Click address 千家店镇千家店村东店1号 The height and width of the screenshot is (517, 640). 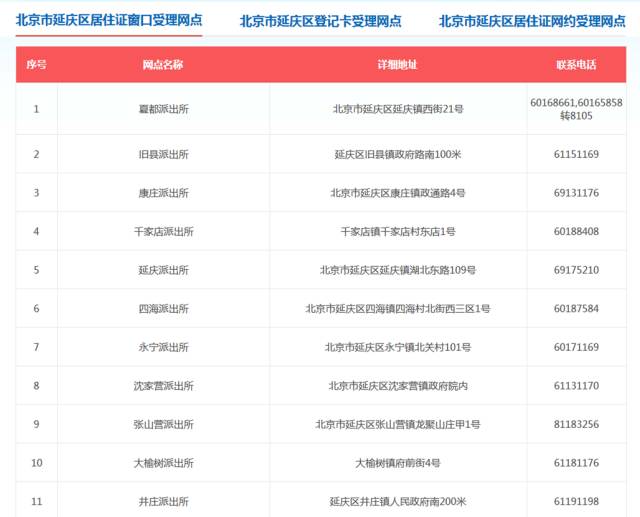point(398,231)
